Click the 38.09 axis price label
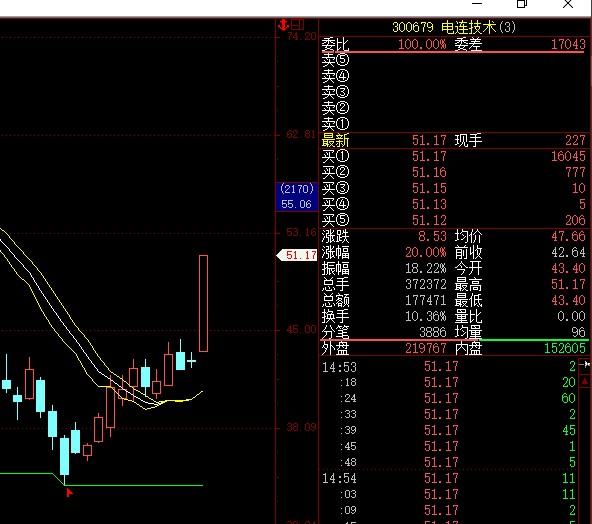The image size is (592, 524). [x=301, y=427]
